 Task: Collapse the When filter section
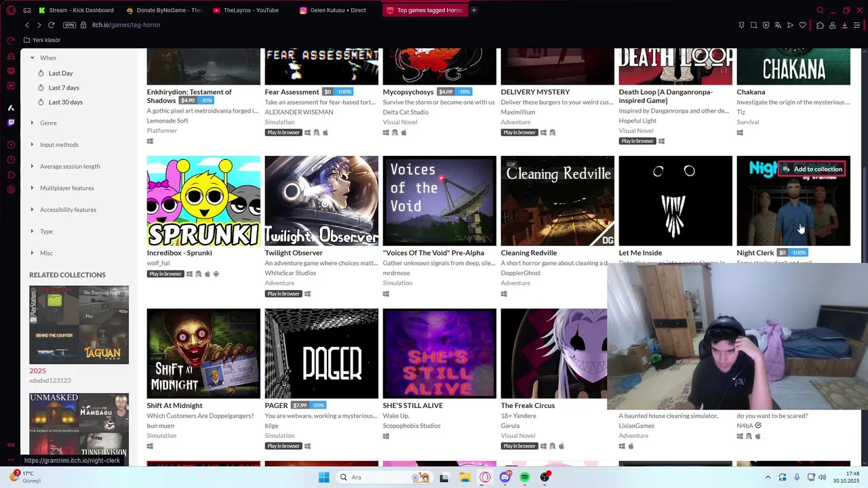click(43, 58)
